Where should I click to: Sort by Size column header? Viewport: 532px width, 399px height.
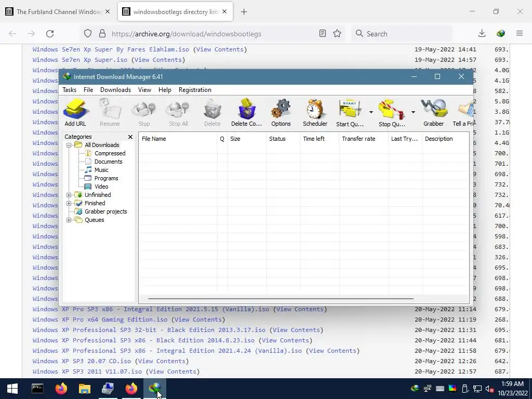coord(247,139)
